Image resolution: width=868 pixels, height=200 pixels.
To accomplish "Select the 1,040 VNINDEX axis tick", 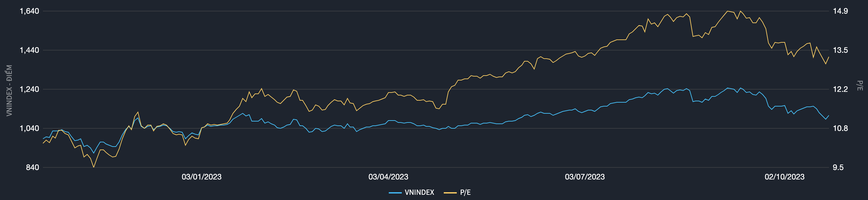I will click(x=29, y=128).
